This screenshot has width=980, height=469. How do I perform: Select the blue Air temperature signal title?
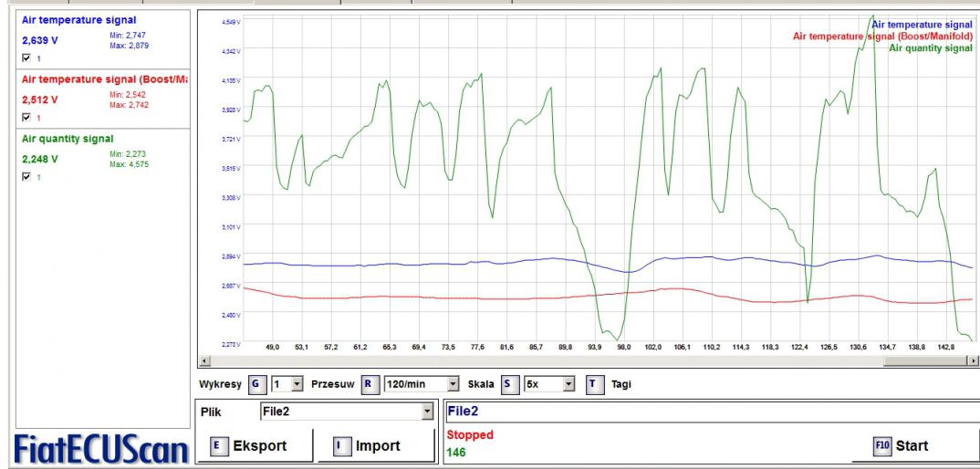[x=78, y=20]
